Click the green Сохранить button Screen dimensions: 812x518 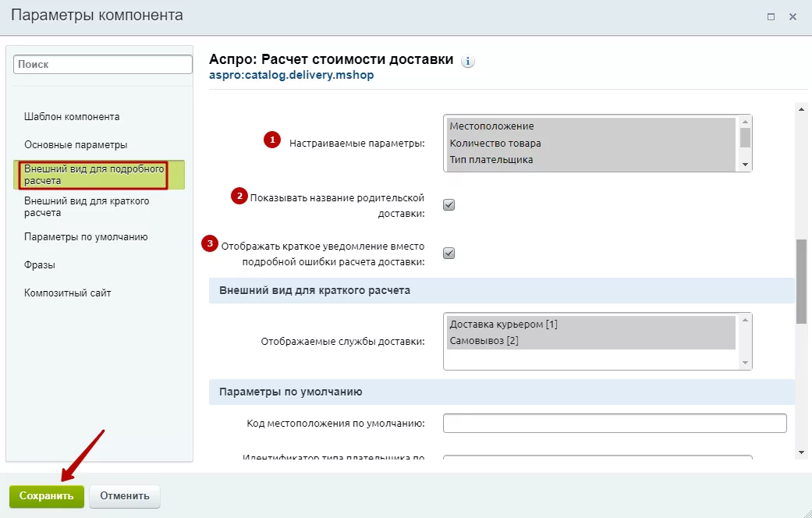(47, 495)
